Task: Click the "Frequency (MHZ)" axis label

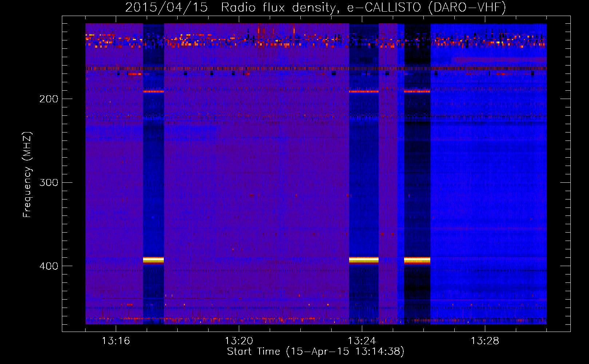Action: coord(27,175)
